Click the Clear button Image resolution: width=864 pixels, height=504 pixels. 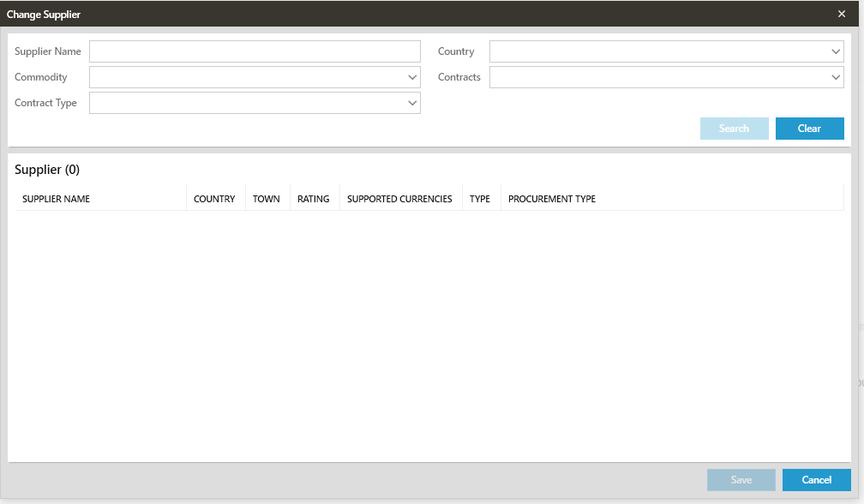tap(809, 129)
